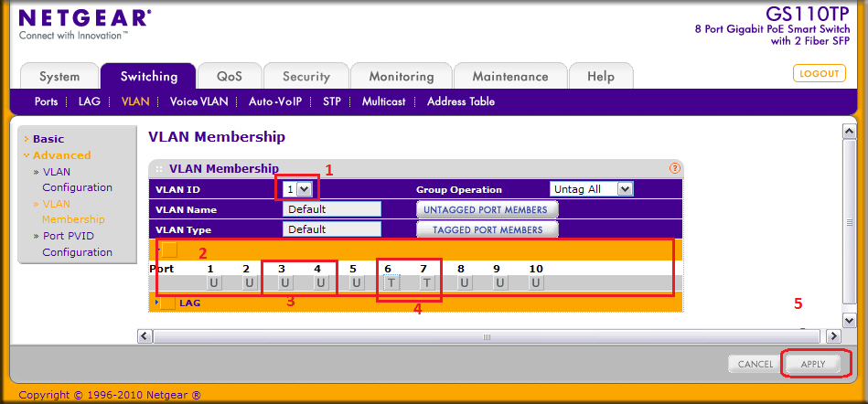Open the Voice VLAN submenu item

[x=198, y=101]
